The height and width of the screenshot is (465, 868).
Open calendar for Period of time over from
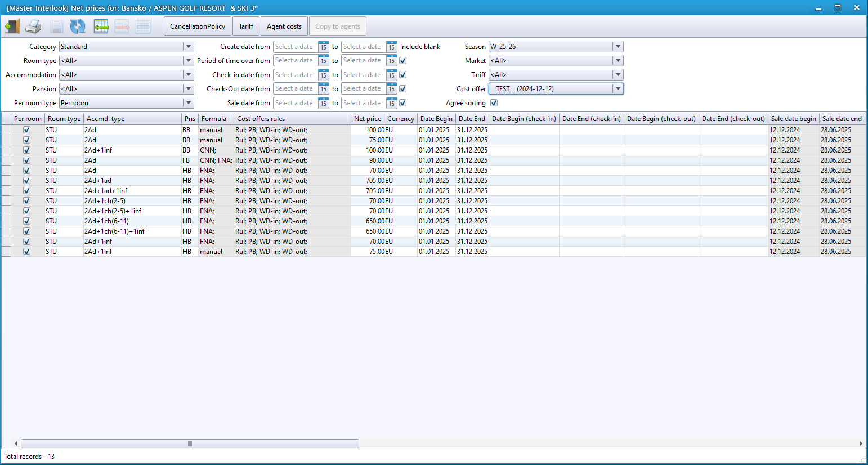coord(324,61)
